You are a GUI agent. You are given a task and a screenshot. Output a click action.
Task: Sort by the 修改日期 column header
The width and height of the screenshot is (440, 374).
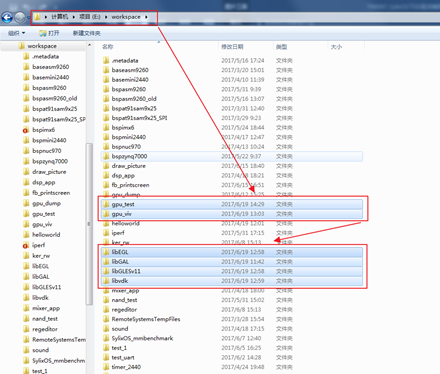tap(232, 47)
